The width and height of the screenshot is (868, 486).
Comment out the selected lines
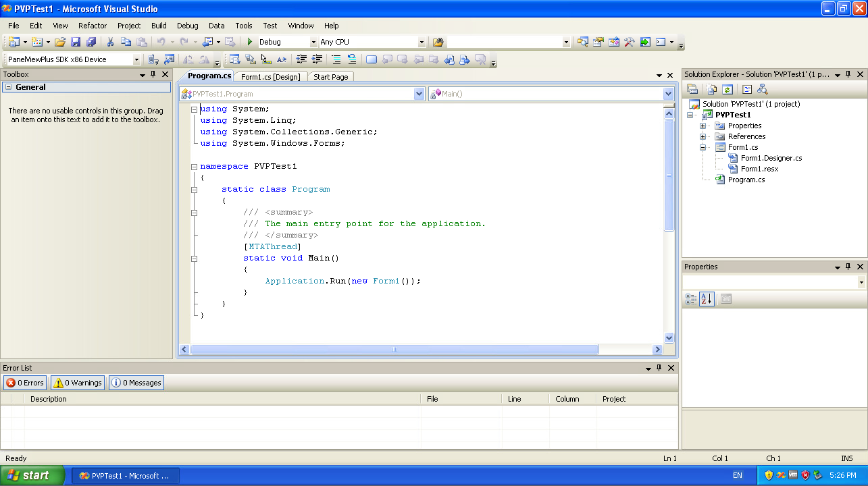(x=336, y=59)
